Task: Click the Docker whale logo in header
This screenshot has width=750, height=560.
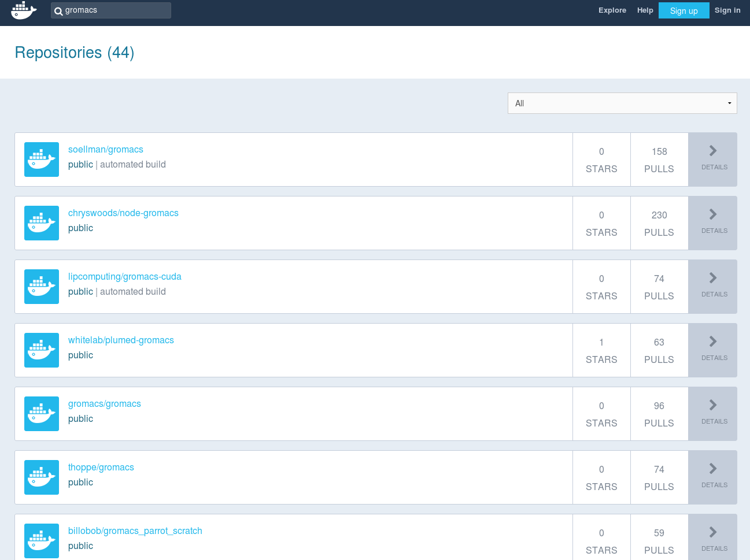Action: coord(24,10)
